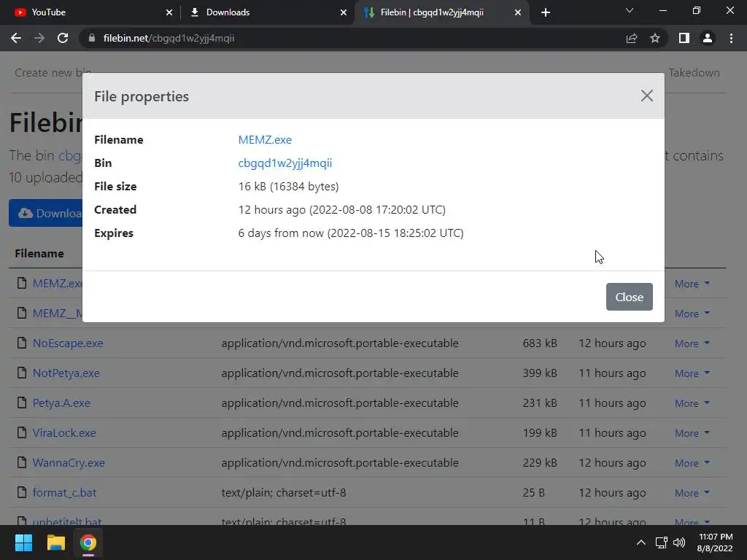Click file icon beside Petya.A.exe
Viewport: 747px width, 560px height.
point(22,402)
